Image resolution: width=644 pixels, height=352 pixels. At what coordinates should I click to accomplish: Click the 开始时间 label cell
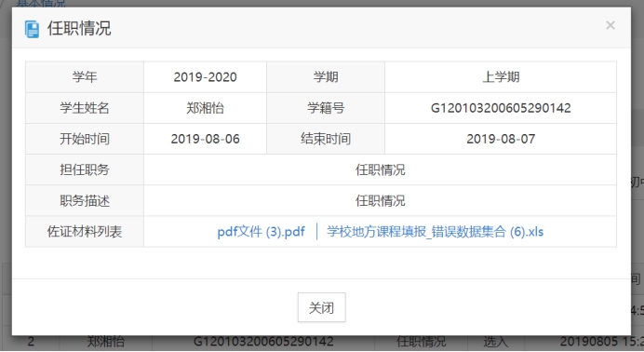(85, 139)
